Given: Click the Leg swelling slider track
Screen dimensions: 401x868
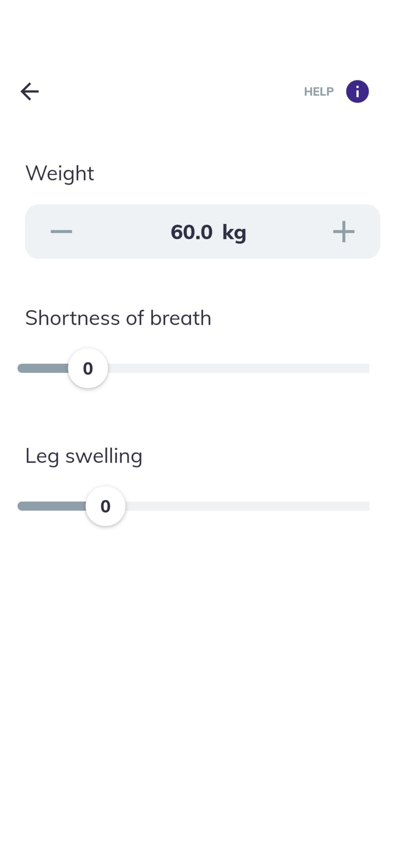Looking at the screenshot, I should click(193, 506).
